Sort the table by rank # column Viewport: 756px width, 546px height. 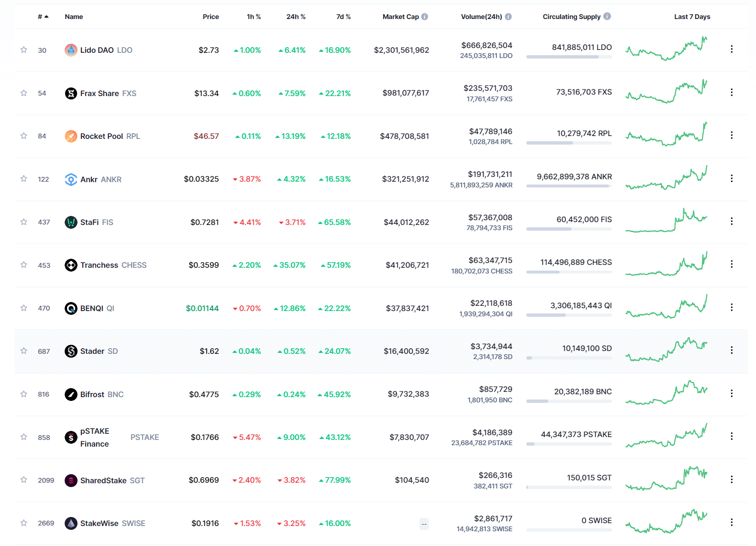point(43,17)
